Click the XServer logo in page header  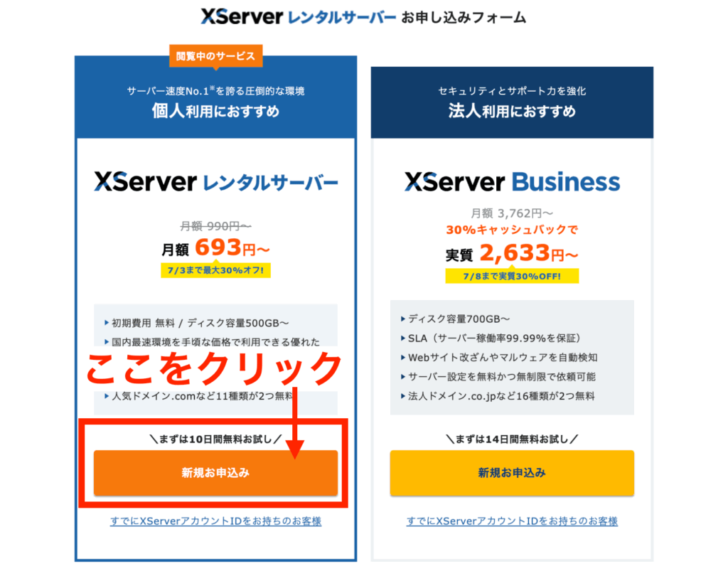tap(242, 17)
